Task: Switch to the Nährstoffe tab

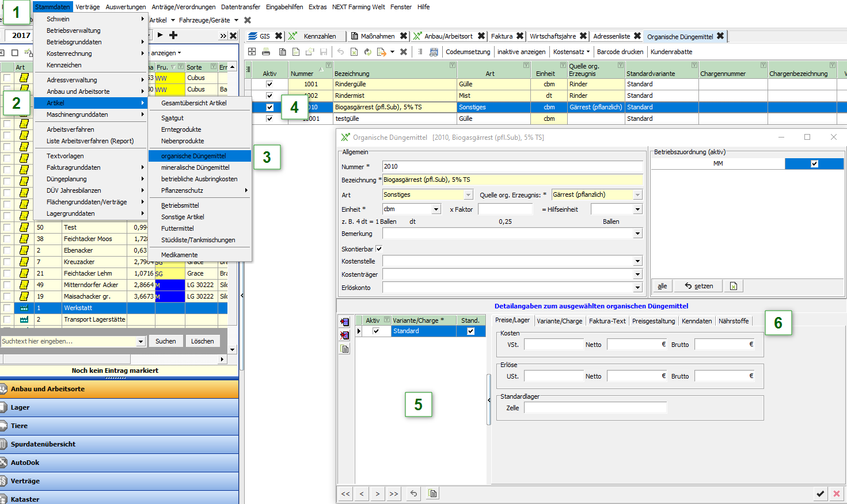Action: pos(733,321)
